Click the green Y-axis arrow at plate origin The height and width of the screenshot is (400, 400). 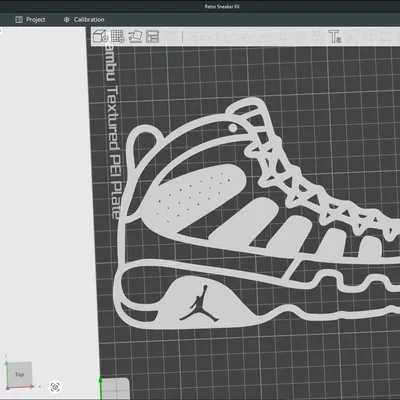[x=100, y=387]
